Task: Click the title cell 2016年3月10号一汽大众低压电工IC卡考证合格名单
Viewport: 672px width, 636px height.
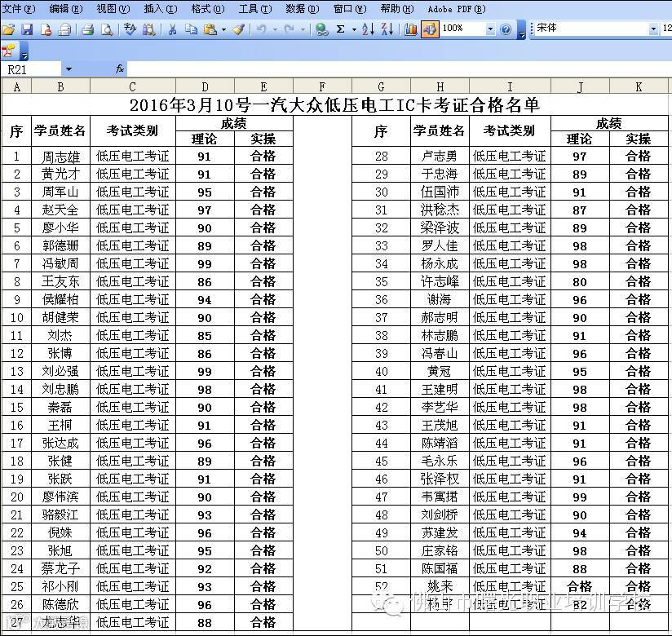Action: point(334,104)
